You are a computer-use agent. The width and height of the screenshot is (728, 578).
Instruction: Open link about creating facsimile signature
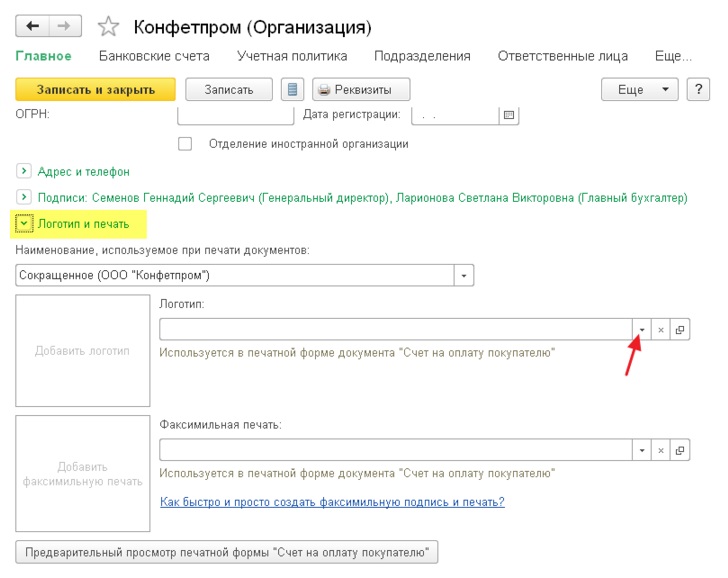332,502
